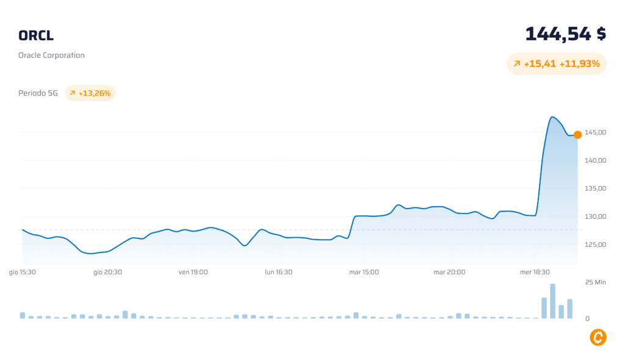Open the +15,41 +11,93% change badge
This screenshot has height=364, width=625.
(557, 64)
